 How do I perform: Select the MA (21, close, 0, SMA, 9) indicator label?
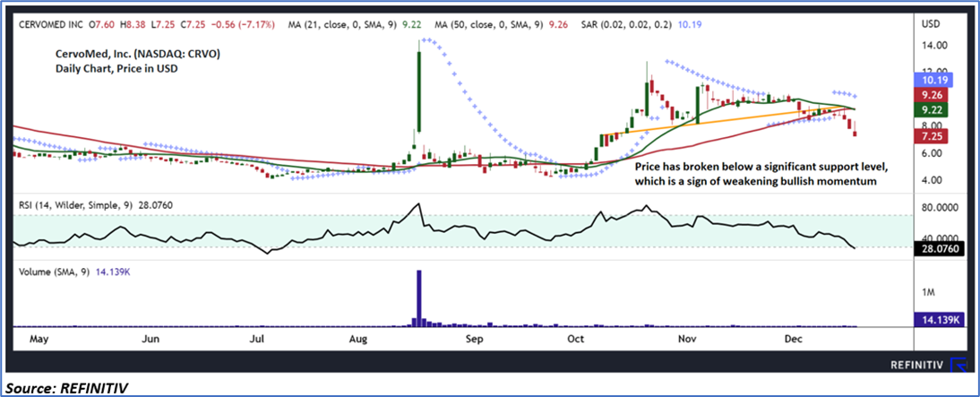pos(344,23)
